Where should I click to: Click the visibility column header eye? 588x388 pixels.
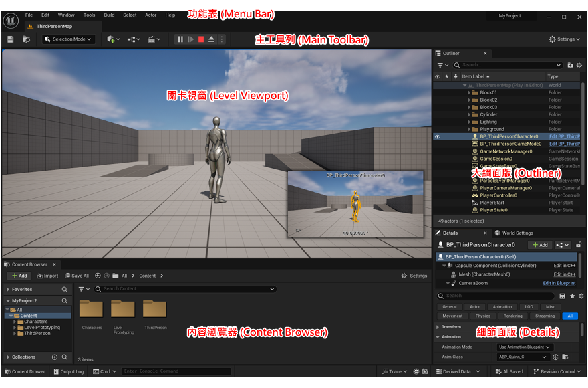pos(437,76)
